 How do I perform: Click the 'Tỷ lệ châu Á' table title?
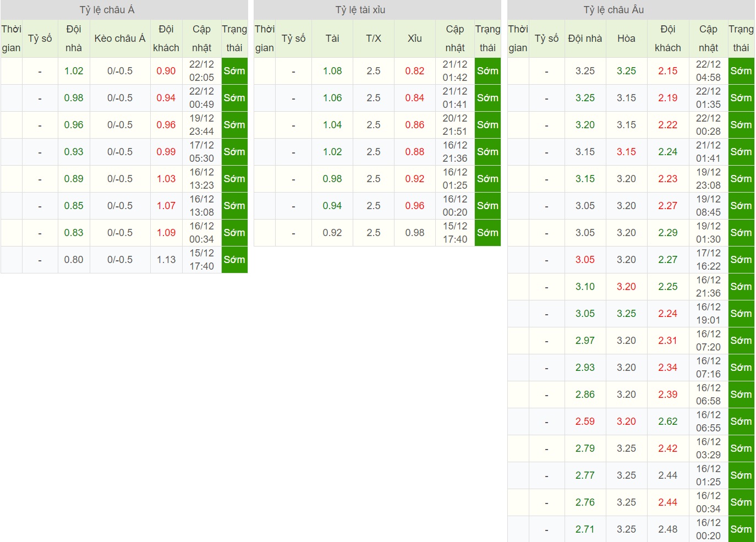(107, 10)
